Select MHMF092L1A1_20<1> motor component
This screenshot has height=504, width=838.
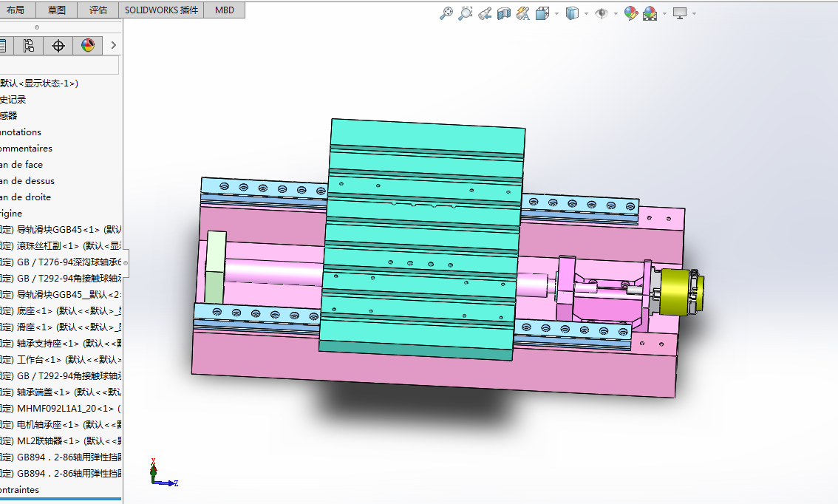pyautogui.click(x=61, y=409)
